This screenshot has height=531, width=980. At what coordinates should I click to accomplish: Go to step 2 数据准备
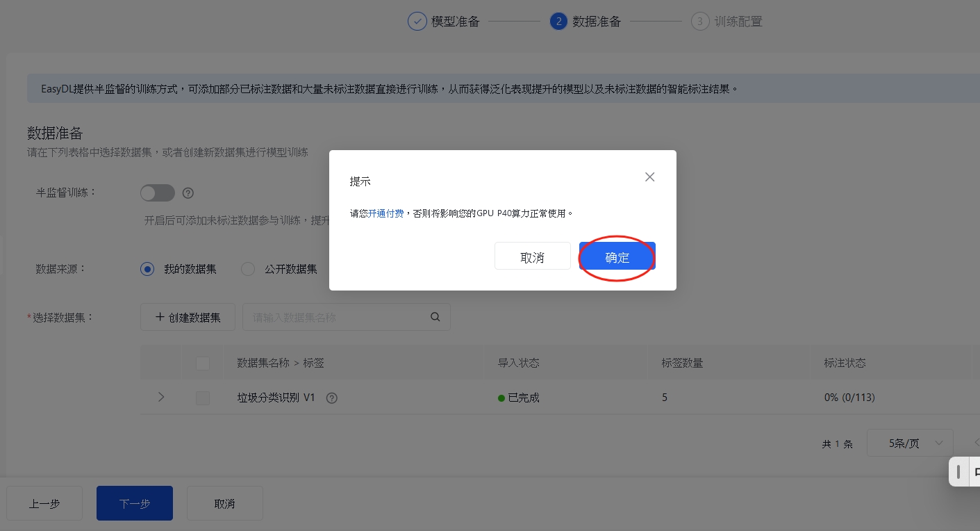click(x=585, y=22)
